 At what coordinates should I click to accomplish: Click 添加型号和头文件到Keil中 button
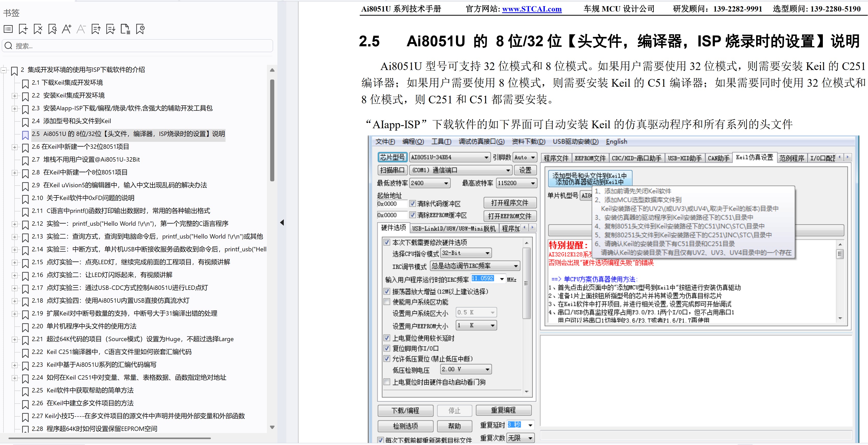click(590, 179)
